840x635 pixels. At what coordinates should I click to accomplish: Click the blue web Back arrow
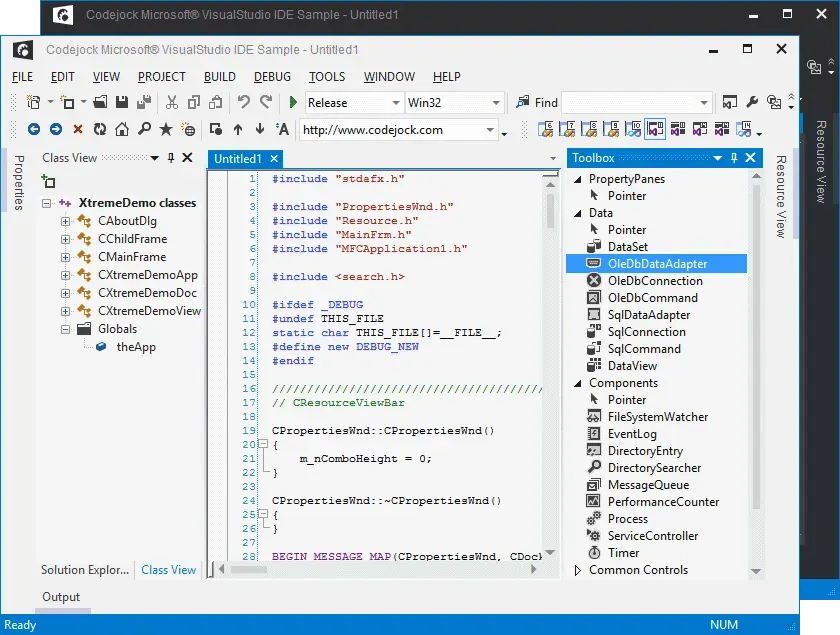[34, 129]
